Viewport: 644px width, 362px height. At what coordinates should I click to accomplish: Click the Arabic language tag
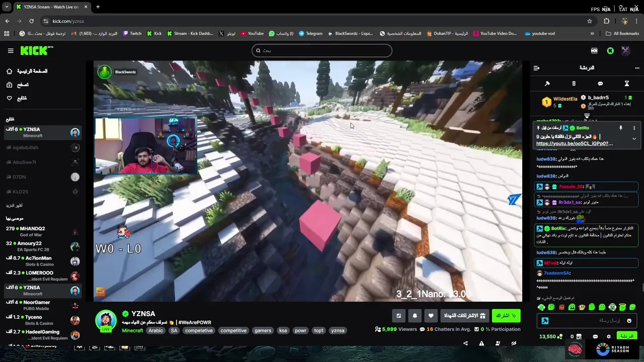[x=155, y=331]
